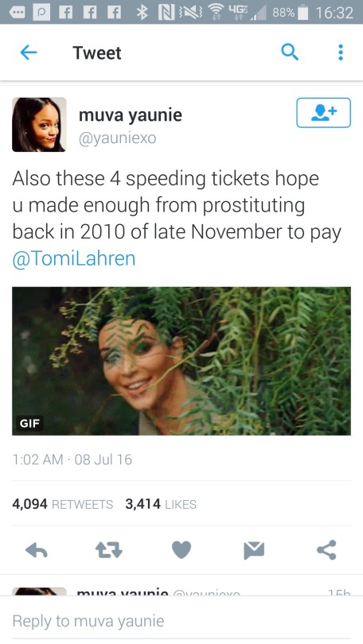Tap the tweet timestamp 1:02 AM
This screenshot has width=363, height=644.
coord(37,459)
